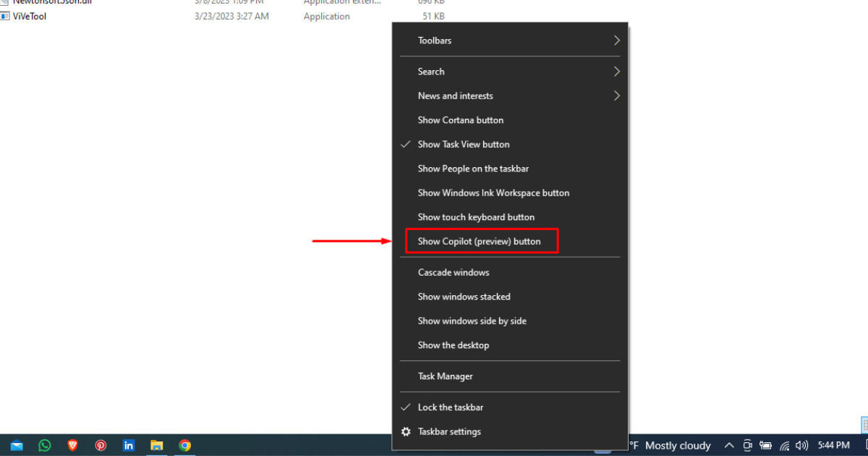This screenshot has height=456, width=868.
Task: Open the 5:44 PM clock flyout
Action: (833, 445)
